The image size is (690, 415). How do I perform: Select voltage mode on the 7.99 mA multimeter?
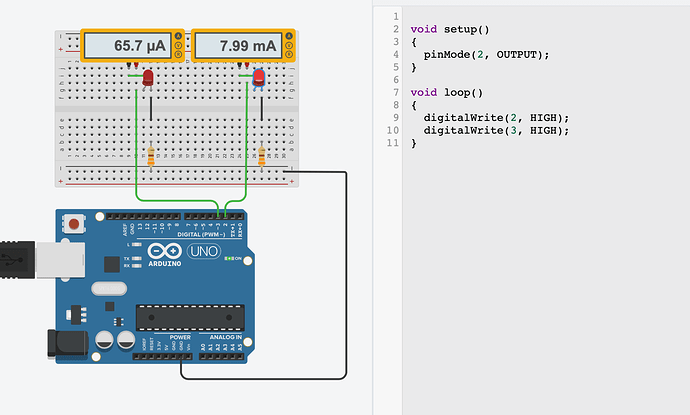coord(289,45)
